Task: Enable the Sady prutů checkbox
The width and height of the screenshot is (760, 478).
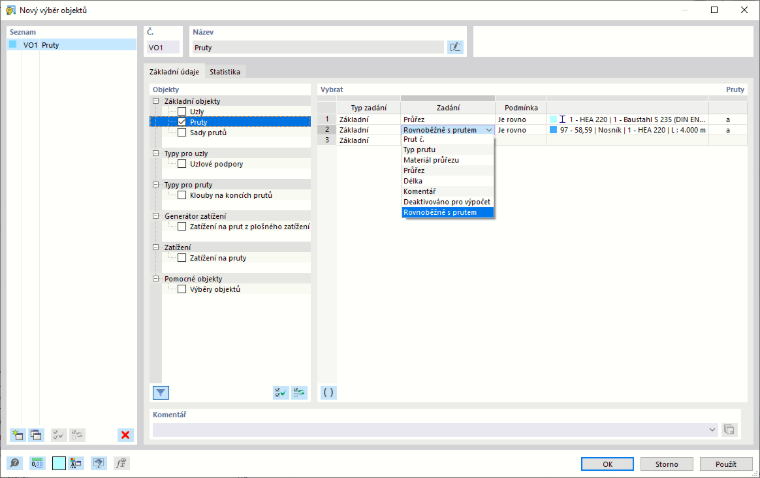Action: pyautogui.click(x=182, y=132)
